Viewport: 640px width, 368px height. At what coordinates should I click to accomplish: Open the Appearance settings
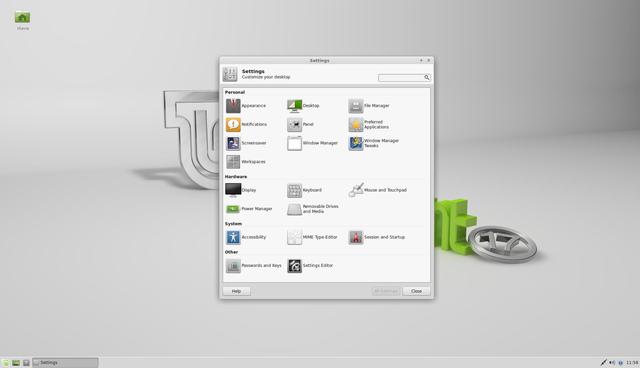(x=246, y=106)
